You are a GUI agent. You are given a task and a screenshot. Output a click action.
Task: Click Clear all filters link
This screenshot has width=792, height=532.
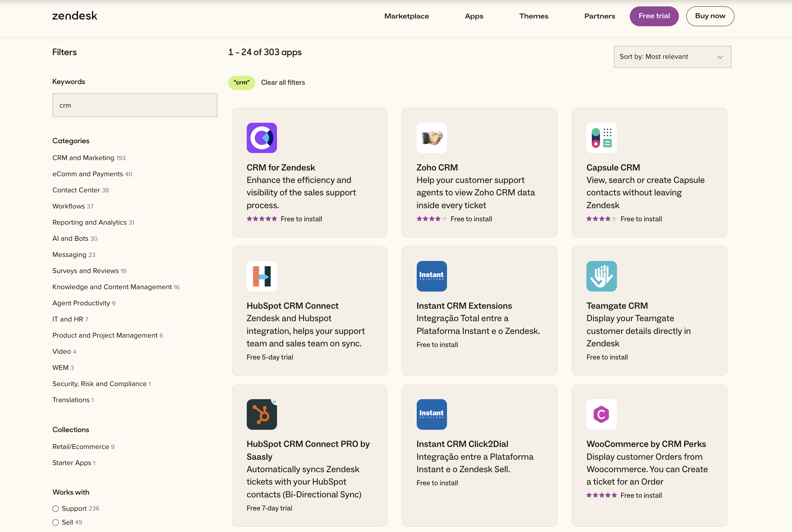point(283,82)
